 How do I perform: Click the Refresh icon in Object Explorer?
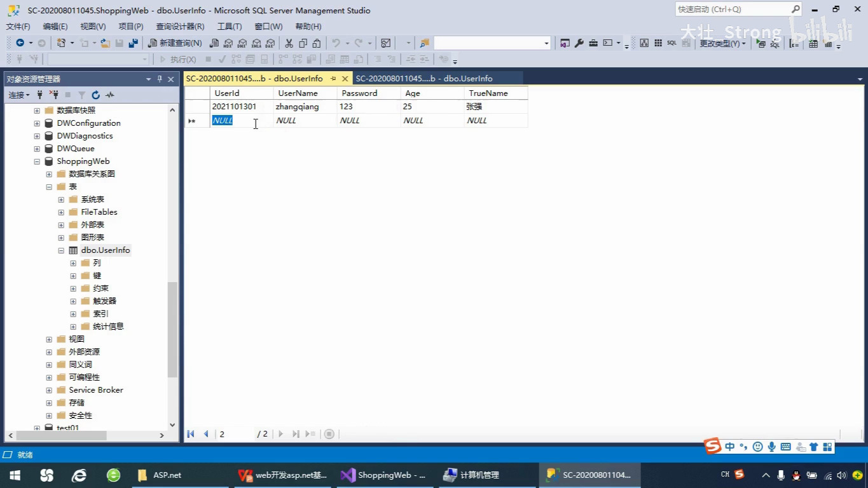click(x=95, y=95)
